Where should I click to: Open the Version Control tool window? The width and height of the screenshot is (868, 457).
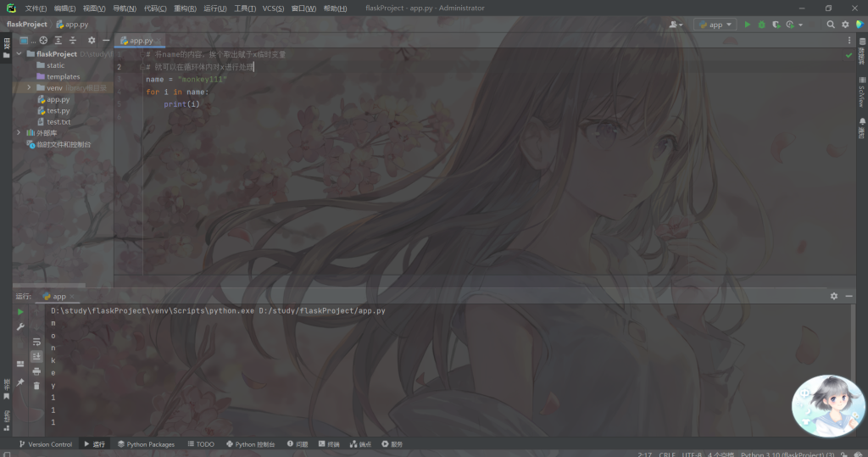tap(45, 444)
